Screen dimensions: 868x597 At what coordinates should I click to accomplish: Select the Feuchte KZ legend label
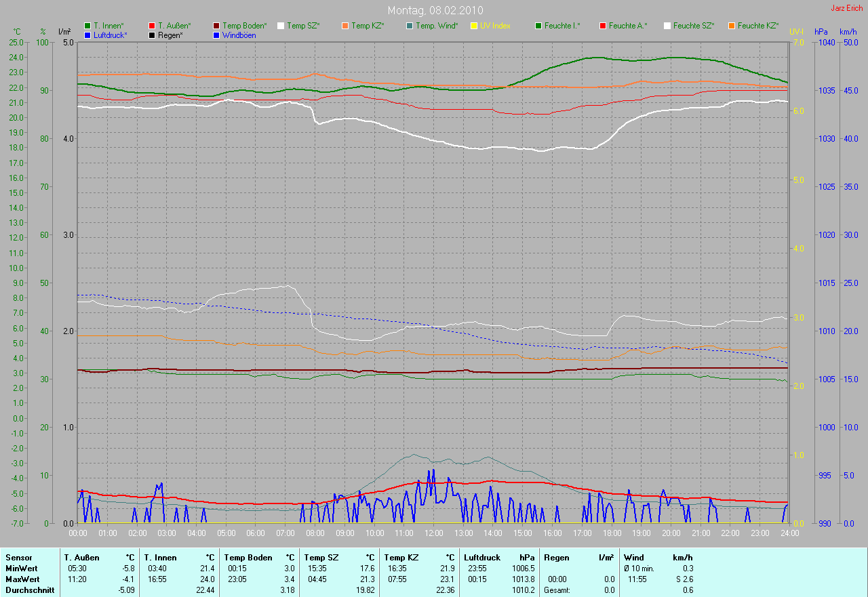tap(758, 26)
